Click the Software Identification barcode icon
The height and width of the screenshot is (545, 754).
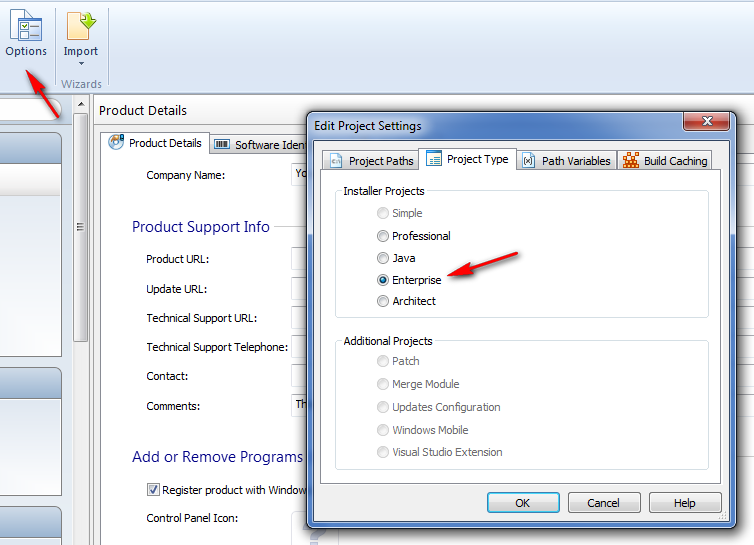(222, 144)
